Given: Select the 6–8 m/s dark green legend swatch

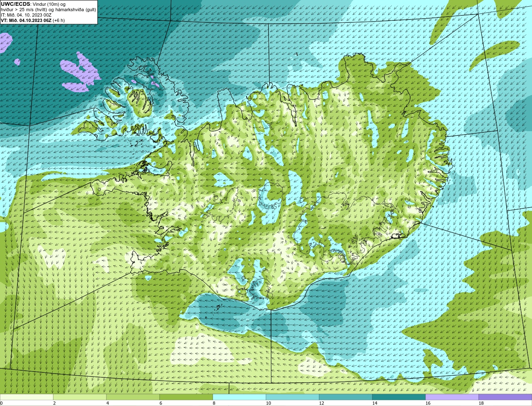Looking at the screenshot, I should 186,397.
